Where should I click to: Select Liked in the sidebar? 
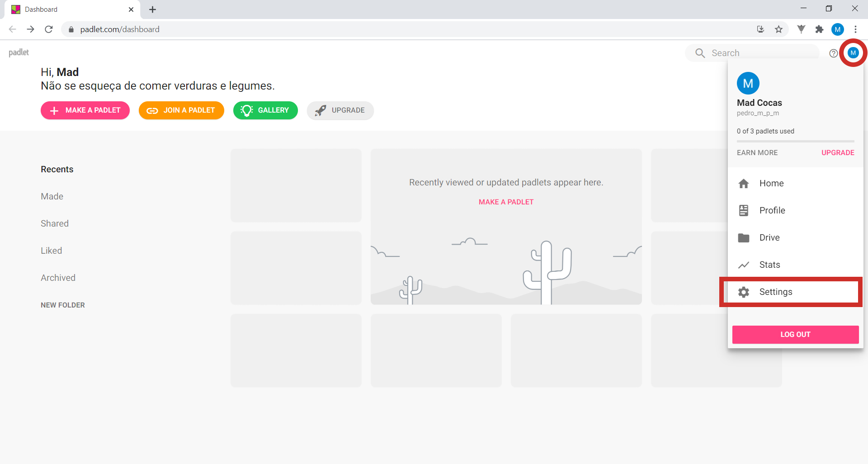[x=52, y=251]
